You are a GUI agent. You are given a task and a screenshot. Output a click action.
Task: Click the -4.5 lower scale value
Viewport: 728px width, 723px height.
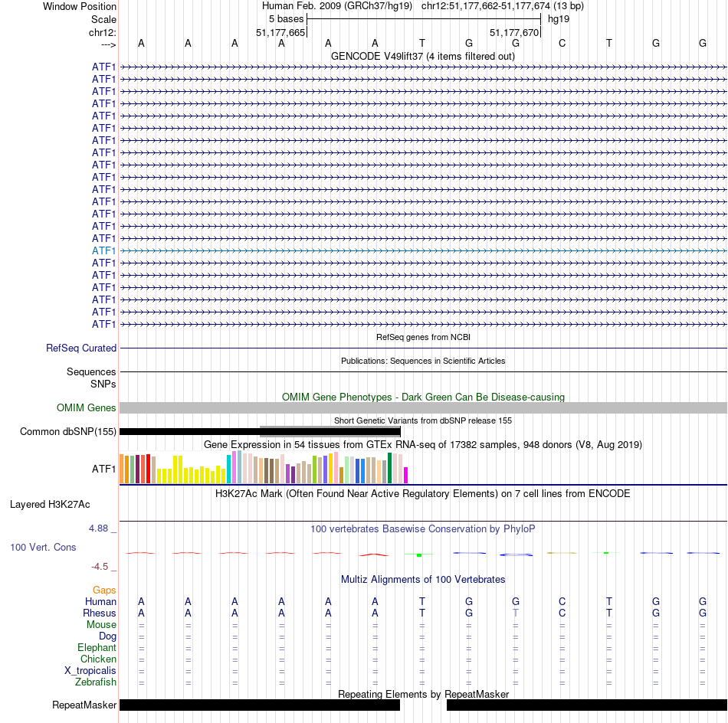[x=100, y=566]
